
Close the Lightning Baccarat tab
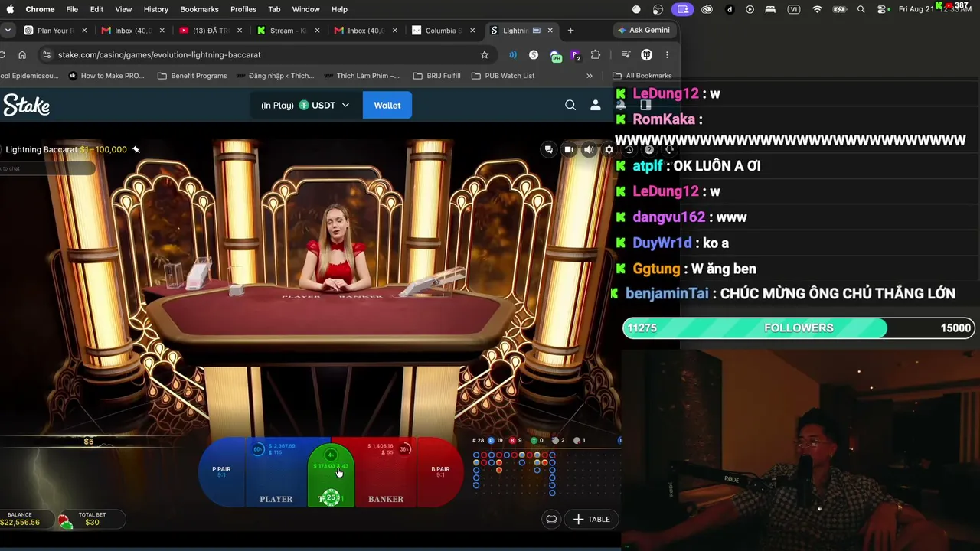coord(550,31)
